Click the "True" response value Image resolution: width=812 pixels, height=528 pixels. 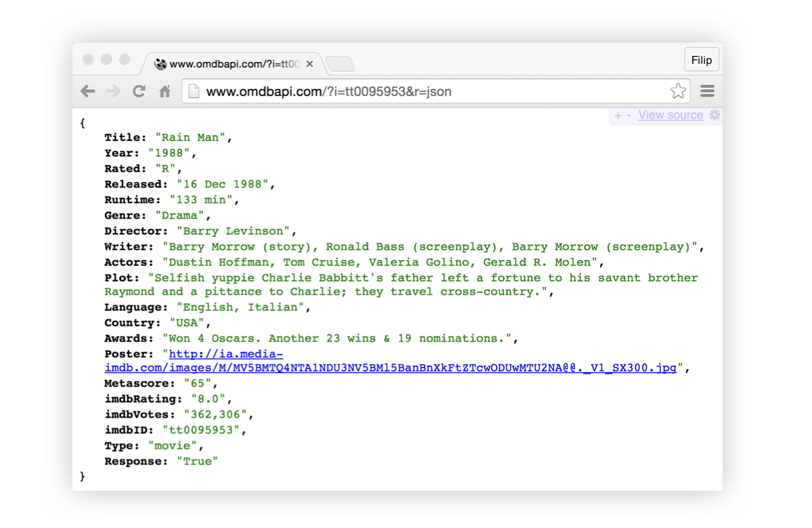[x=198, y=462]
